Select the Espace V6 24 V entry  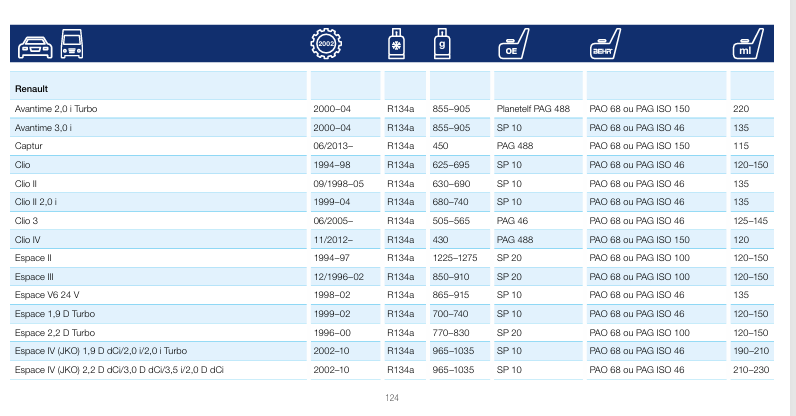pyautogui.click(x=47, y=296)
